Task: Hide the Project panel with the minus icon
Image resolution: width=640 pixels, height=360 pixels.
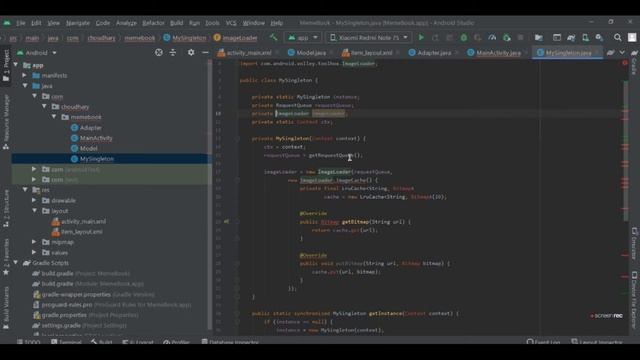Action: [x=205, y=53]
